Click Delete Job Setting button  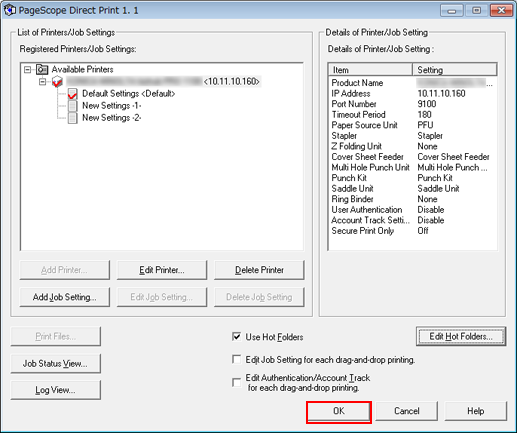click(259, 297)
